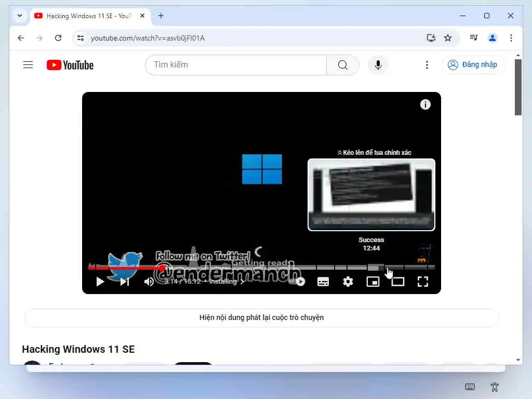Go to YouTube home via the logo
This screenshot has height=399, width=532.
coord(70,65)
